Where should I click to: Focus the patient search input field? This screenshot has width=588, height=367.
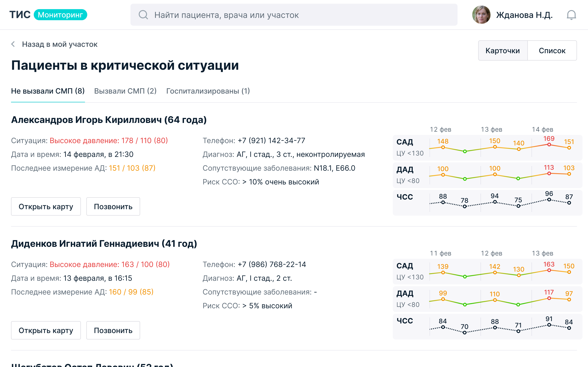point(294,15)
